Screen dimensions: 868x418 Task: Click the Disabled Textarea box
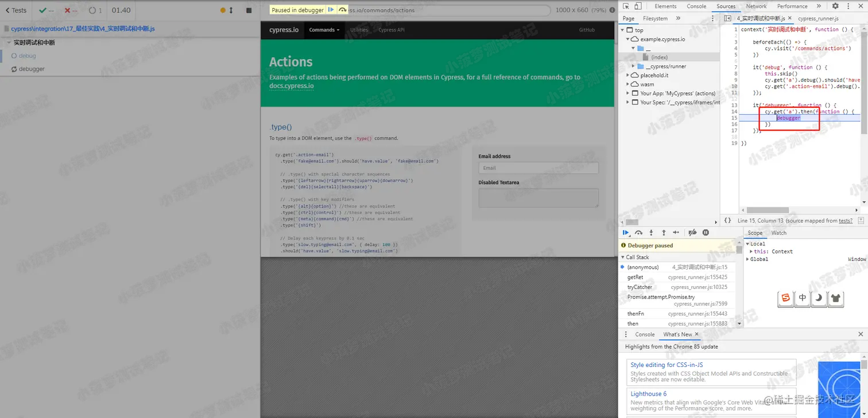(538, 198)
